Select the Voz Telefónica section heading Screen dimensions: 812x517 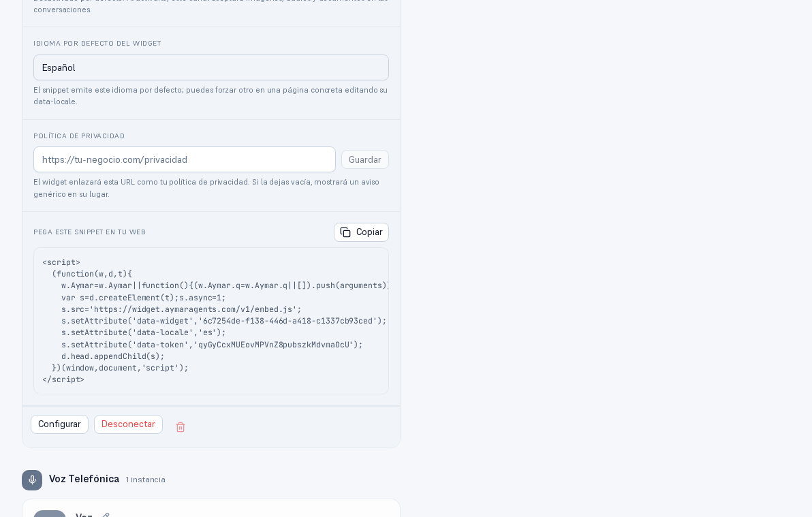click(84, 479)
